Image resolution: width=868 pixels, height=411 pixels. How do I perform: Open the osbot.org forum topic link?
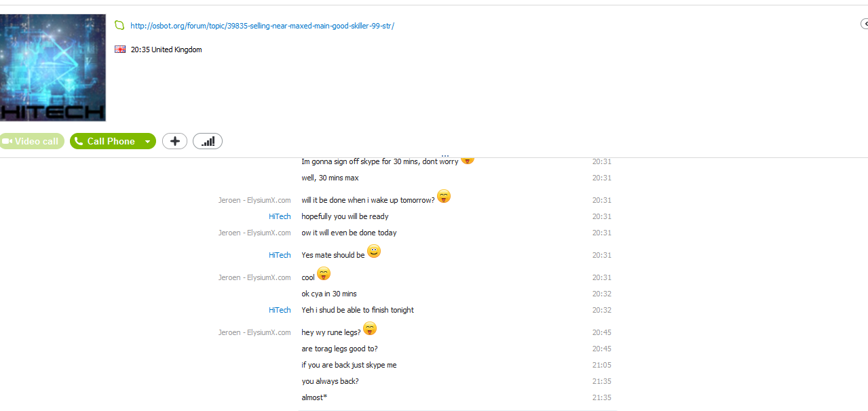pyautogui.click(x=262, y=26)
